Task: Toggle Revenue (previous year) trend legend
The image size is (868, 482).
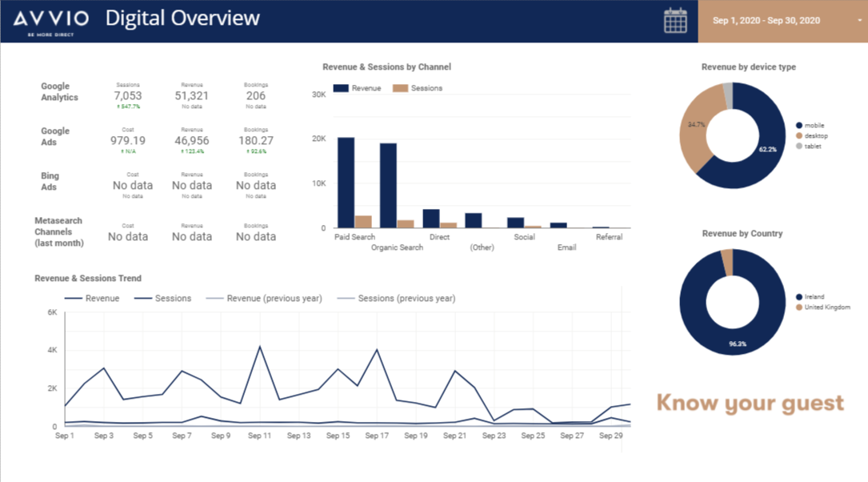Action: [x=264, y=298]
